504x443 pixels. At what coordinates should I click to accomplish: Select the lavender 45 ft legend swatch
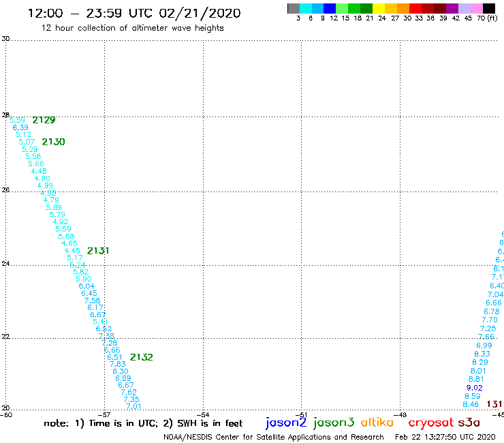click(464, 8)
